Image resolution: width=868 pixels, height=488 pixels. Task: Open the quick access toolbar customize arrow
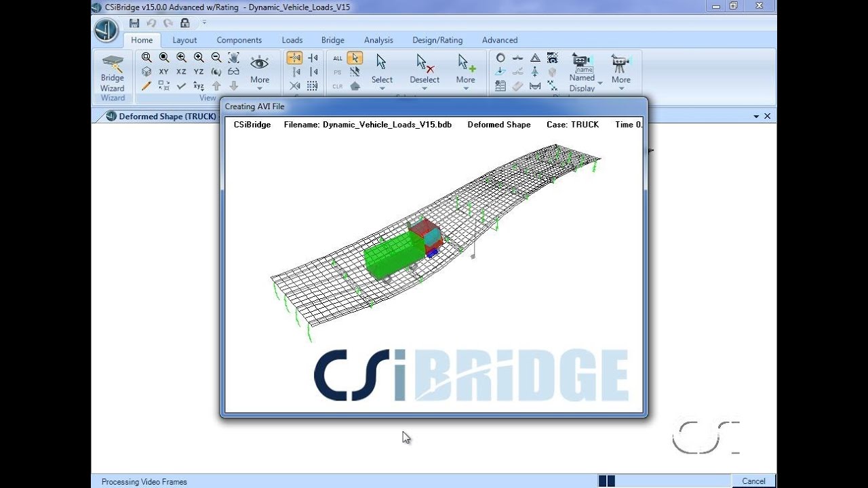(x=204, y=23)
